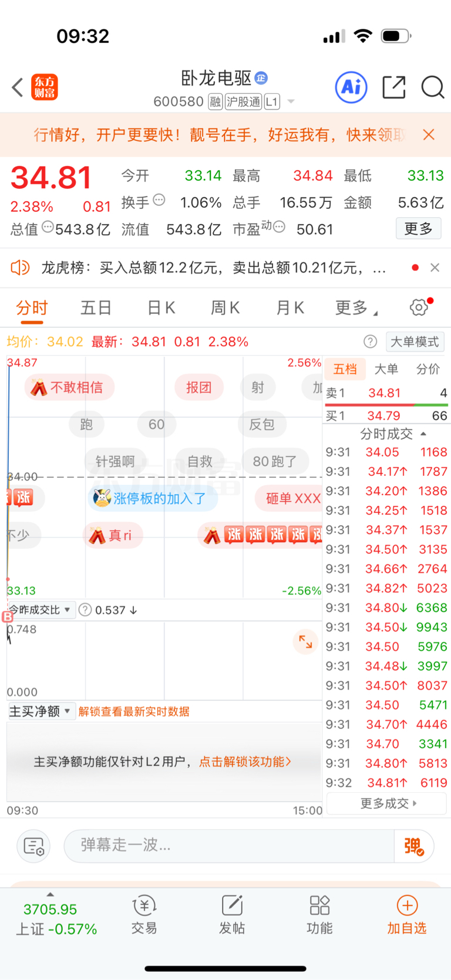The width and height of the screenshot is (451, 980).
Task: Open the search magnifier icon
Action: 433,87
